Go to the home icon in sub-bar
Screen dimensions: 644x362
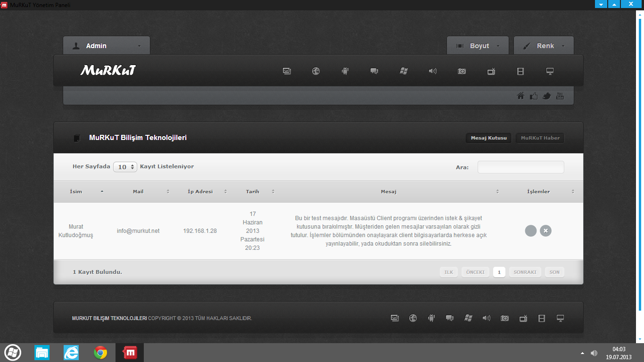point(521,96)
